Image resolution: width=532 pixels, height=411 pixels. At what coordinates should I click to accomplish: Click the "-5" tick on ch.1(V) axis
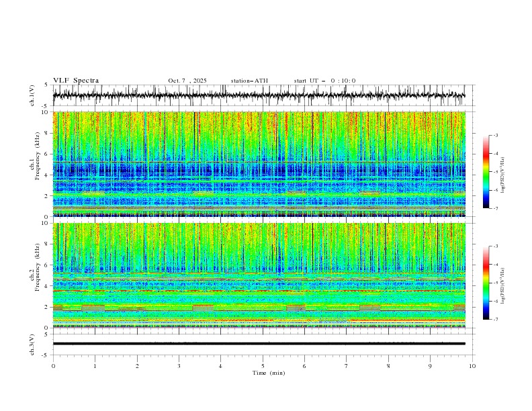(46, 106)
